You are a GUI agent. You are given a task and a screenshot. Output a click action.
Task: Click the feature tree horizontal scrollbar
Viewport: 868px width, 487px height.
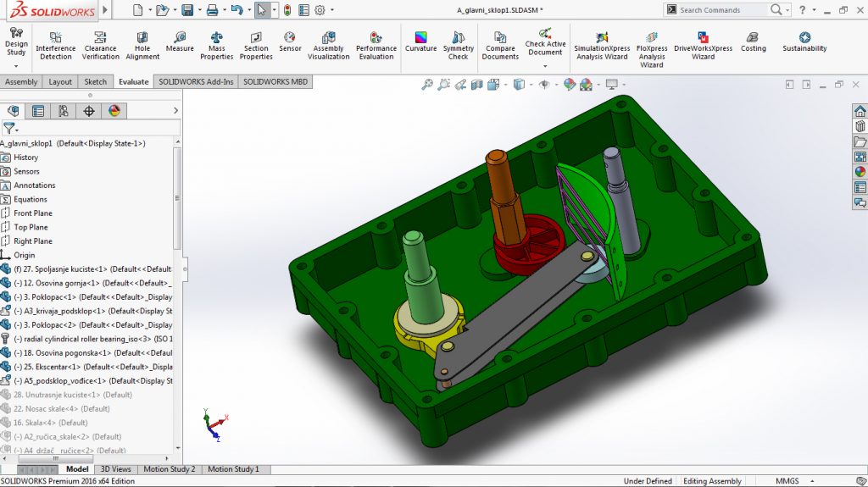tap(55, 459)
